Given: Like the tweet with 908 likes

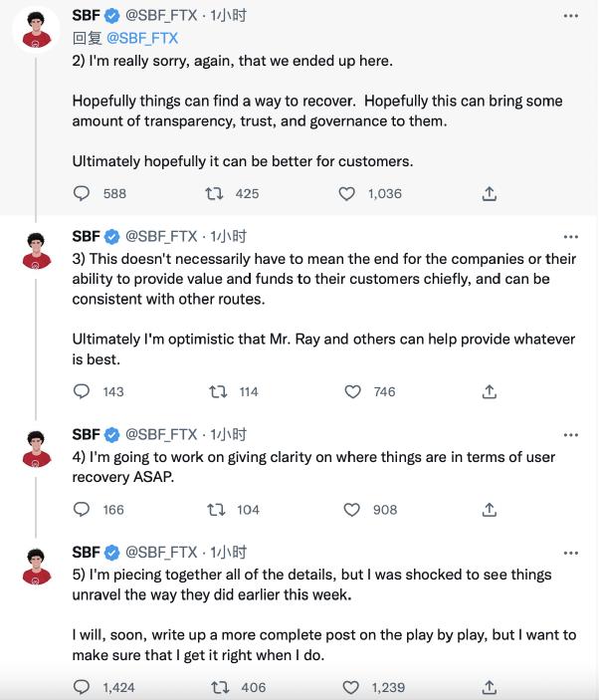Looking at the screenshot, I should (x=350, y=509).
